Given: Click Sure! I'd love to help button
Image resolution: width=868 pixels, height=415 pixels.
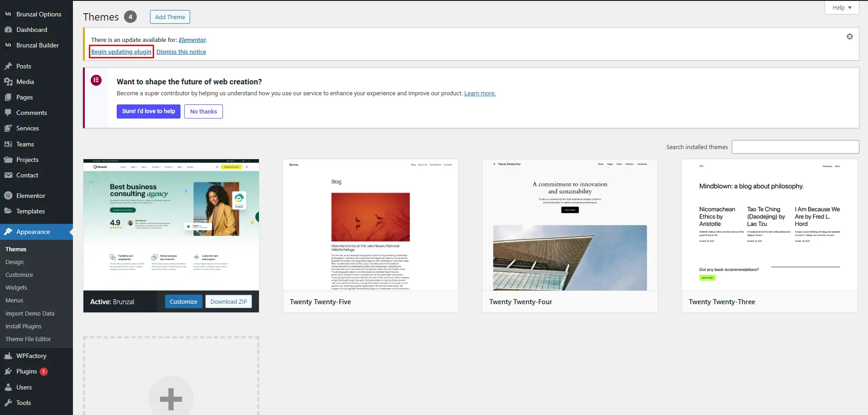Looking at the screenshot, I should (x=149, y=111).
